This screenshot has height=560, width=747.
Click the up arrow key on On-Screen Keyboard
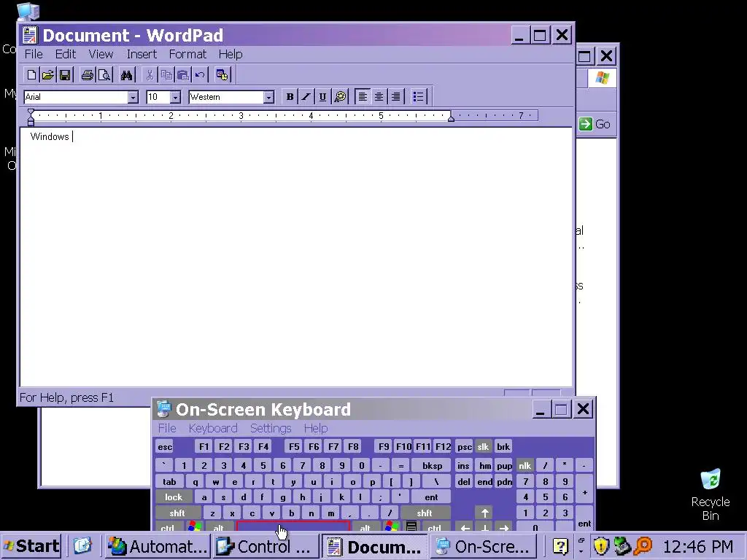tap(484, 513)
